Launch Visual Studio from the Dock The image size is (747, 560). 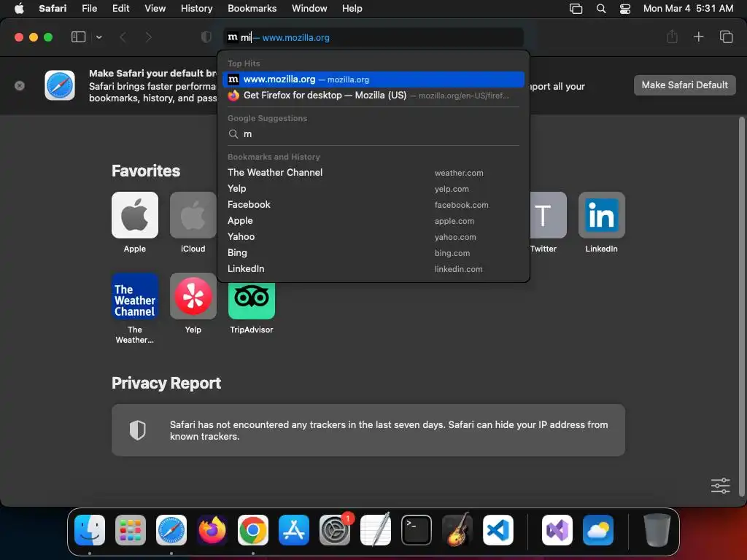557,529
